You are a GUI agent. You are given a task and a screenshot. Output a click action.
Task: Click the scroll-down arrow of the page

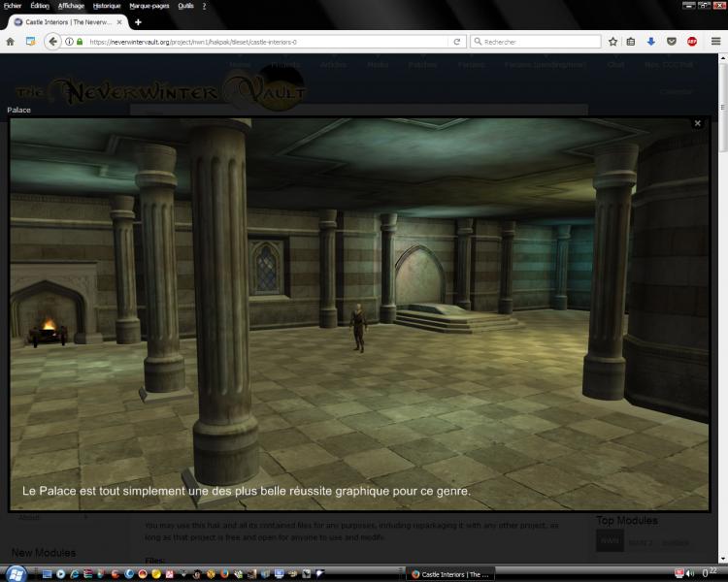[x=723, y=560]
